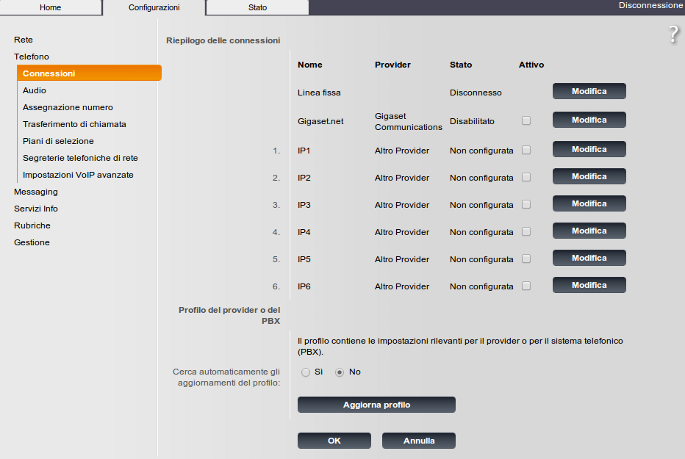Open the Gestione section
685x459 pixels.
31,242
